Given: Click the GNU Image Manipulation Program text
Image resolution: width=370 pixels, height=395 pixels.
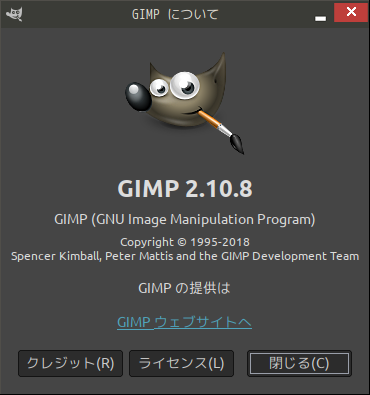Looking at the screenshot, I should coord(185,219).
